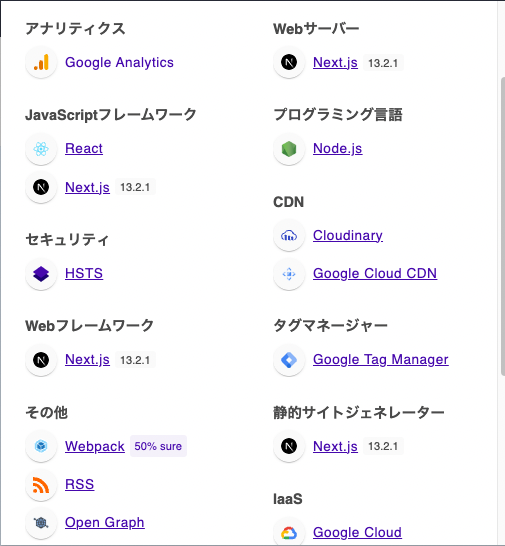Viewport: 505px width, 546px height.
Task: Click the orange RSS feed icon
Action: tap(41, 485)
